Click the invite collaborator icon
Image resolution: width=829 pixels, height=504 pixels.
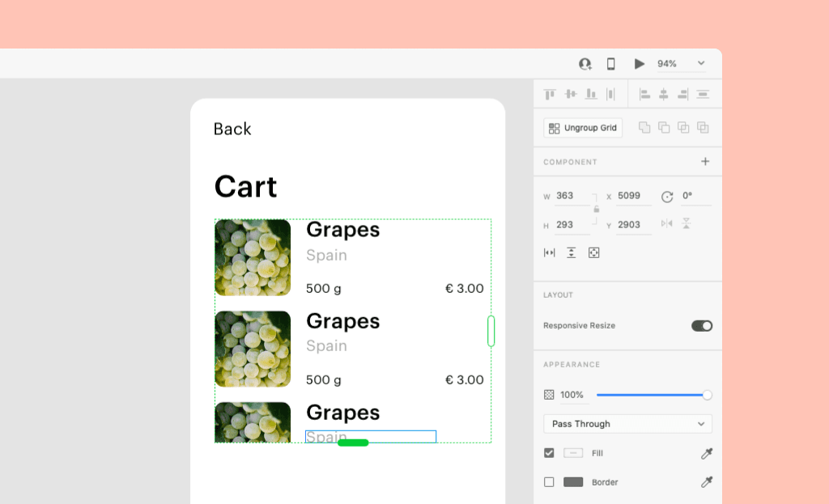click(585, 64)
